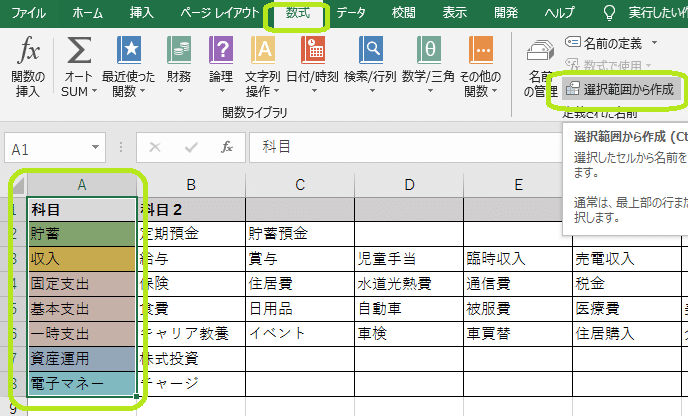This screenshot has width=688, height=416.
Task: Open the Text (文字列操作) functions list
Action: (x=262, y=67)
